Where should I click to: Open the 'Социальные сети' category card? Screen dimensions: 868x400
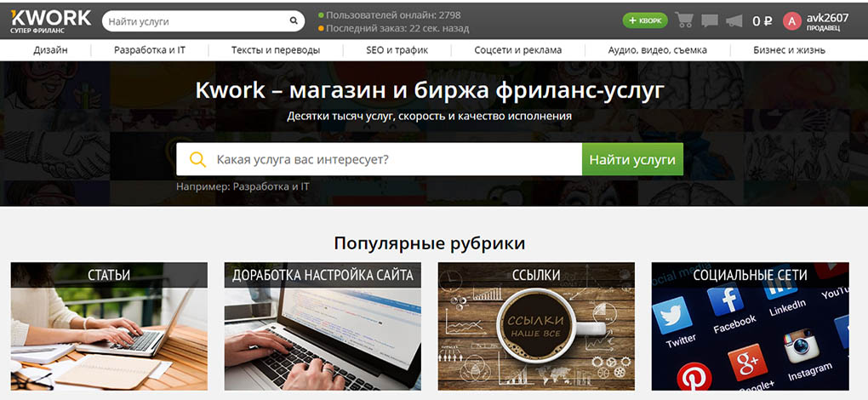click(x=750, y=327)
